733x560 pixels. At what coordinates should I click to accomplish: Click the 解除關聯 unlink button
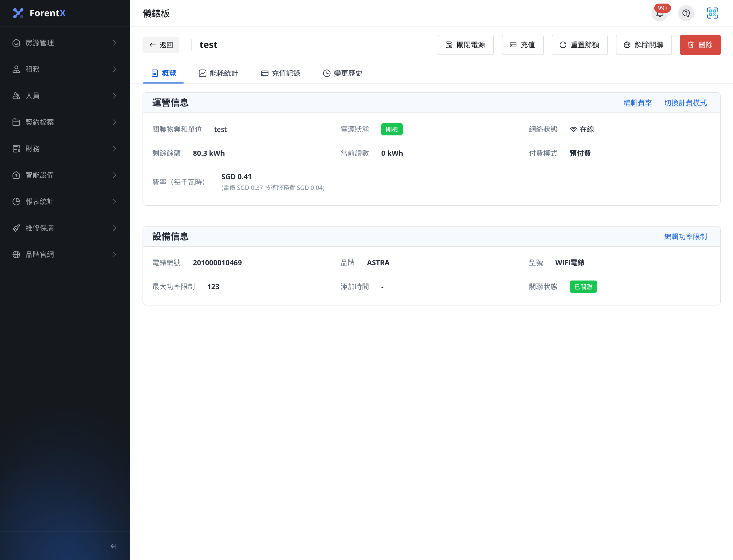tap(643, 45)
